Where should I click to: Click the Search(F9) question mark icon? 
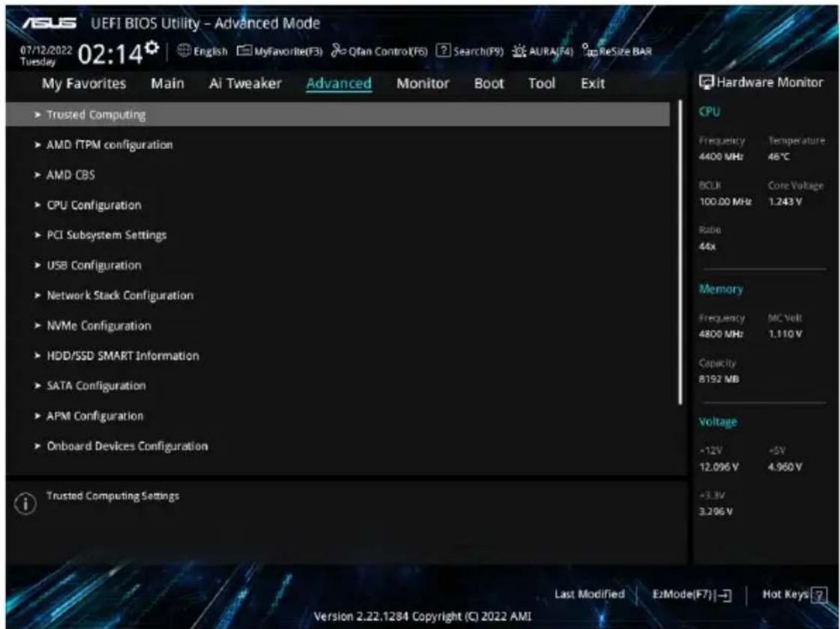click(x=443, y=51)
